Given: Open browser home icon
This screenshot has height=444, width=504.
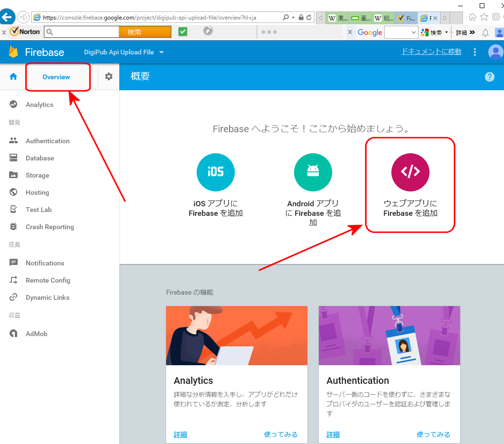Looking at the screenshot, I should coord(472,17).
